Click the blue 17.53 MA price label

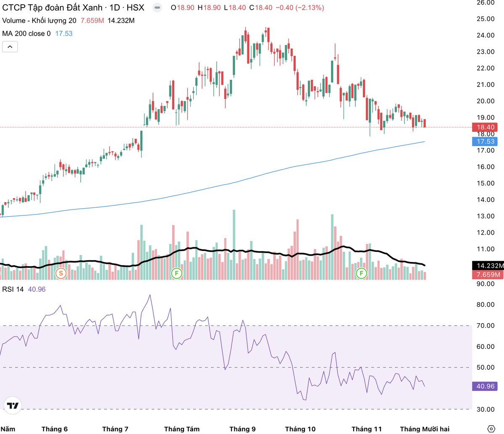[x=486, y=141]
